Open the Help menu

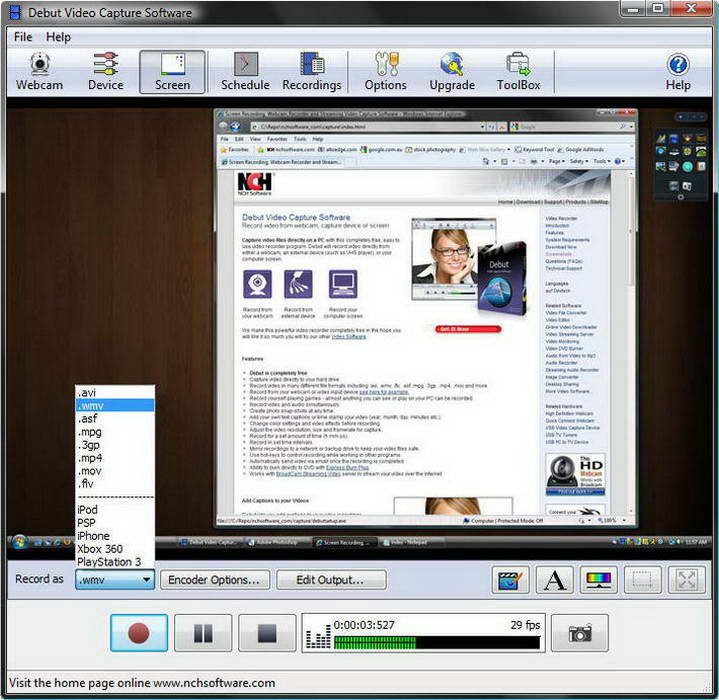(59, 37)
